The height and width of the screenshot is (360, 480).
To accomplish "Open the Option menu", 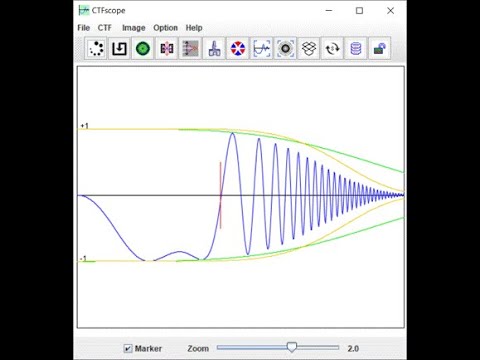I will point(165,28).
